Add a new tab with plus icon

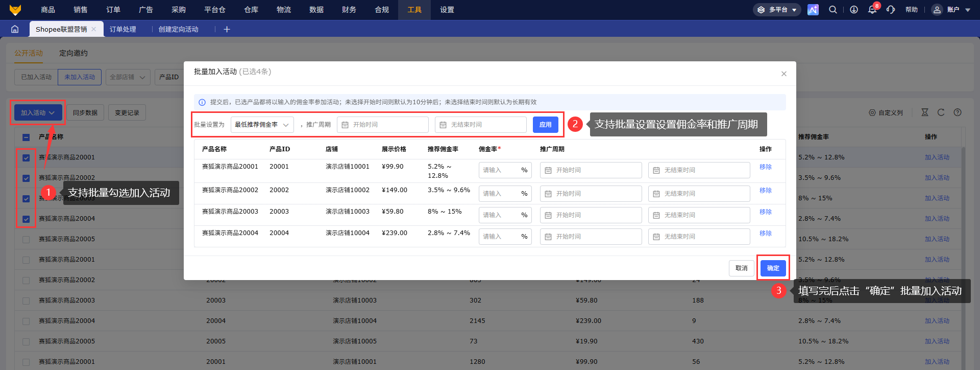pyautogui.click(x=227, y=29)
